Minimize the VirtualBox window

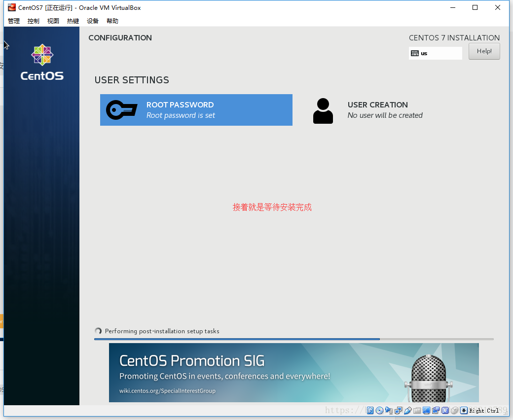453,7
